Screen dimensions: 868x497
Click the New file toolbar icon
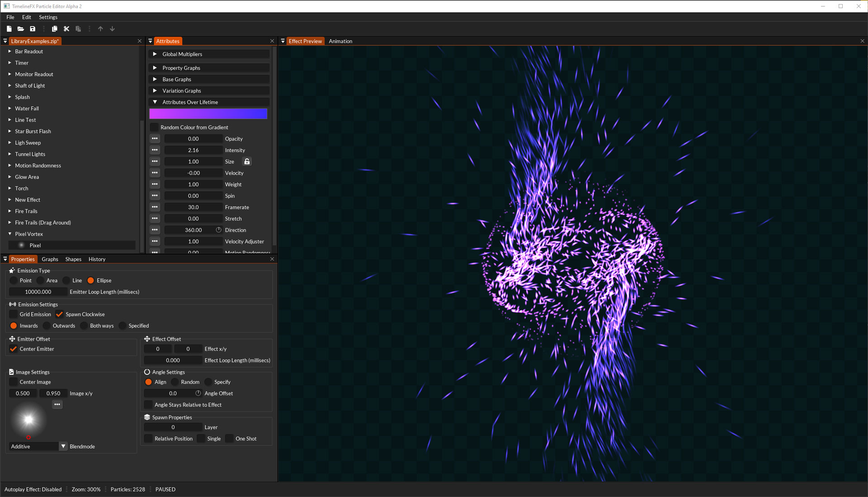[x=9, y=29]
